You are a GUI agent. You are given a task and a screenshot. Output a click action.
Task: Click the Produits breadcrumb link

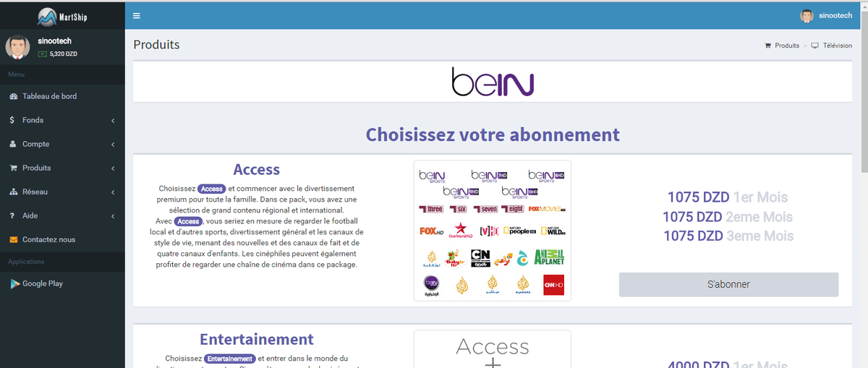coord(786,46)
